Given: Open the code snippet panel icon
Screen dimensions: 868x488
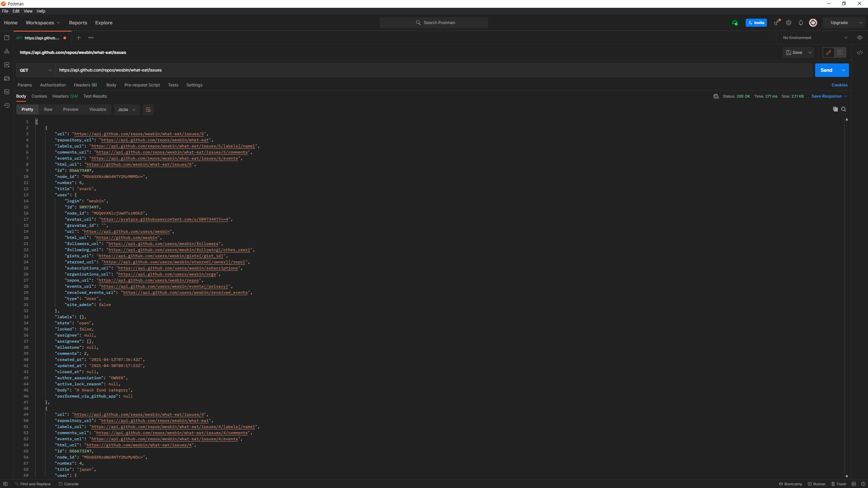Looking at the screenshot, I should tap(860, 53).
